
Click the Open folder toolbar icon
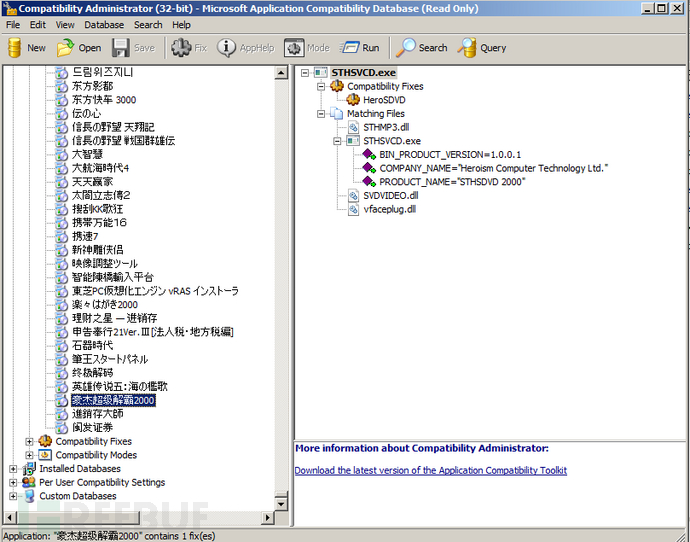(65, 48)
